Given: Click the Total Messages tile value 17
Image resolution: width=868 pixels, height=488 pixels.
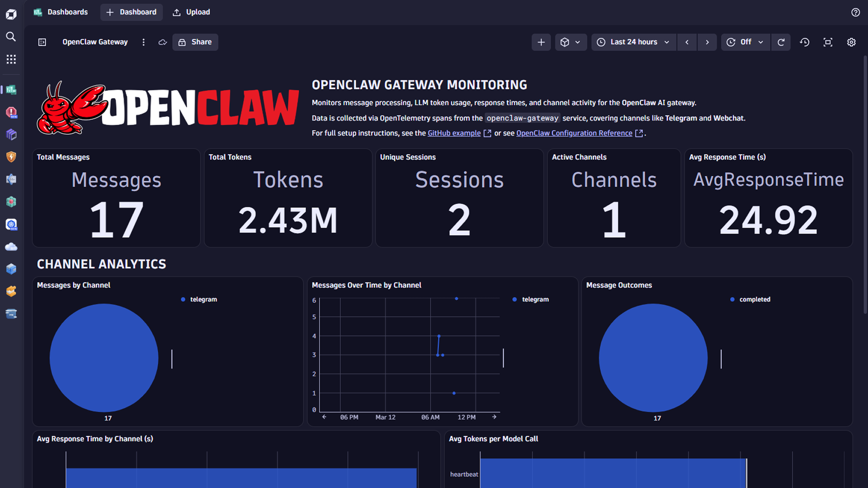Looking at the screenshot, I should click(117, 220).
